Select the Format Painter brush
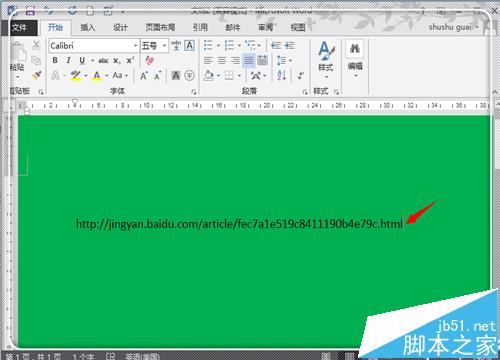Viewport: 500px width, 360px height. [x=37, y=76]
